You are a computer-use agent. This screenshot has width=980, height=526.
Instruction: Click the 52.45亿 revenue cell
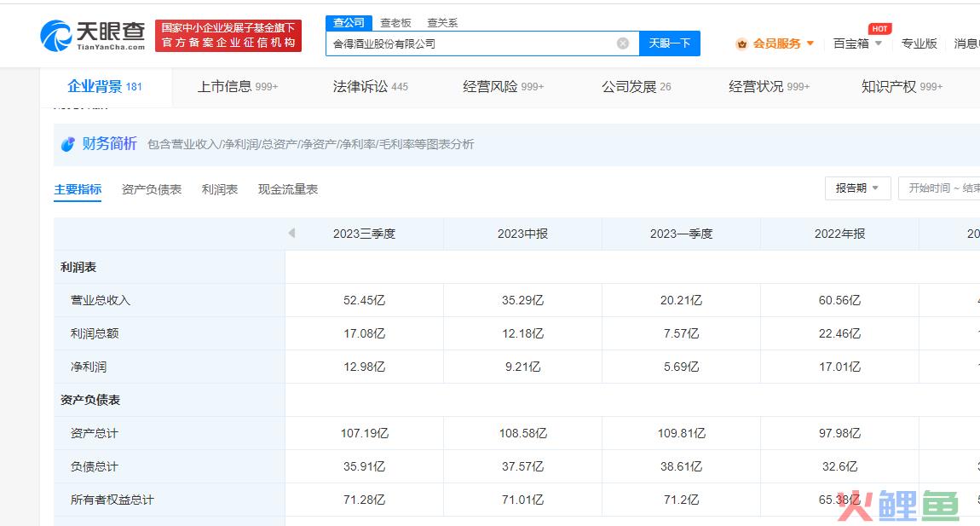coord(365,300)
